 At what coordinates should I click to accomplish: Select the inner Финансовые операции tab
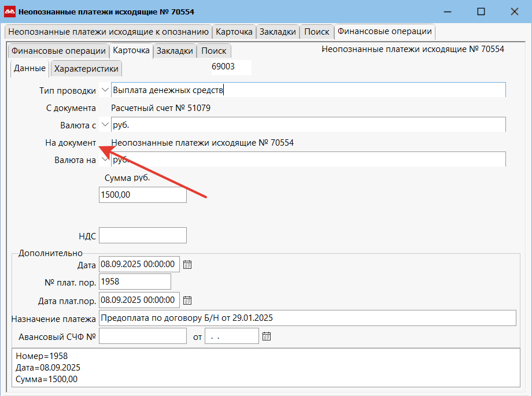(x=58, y=51)
